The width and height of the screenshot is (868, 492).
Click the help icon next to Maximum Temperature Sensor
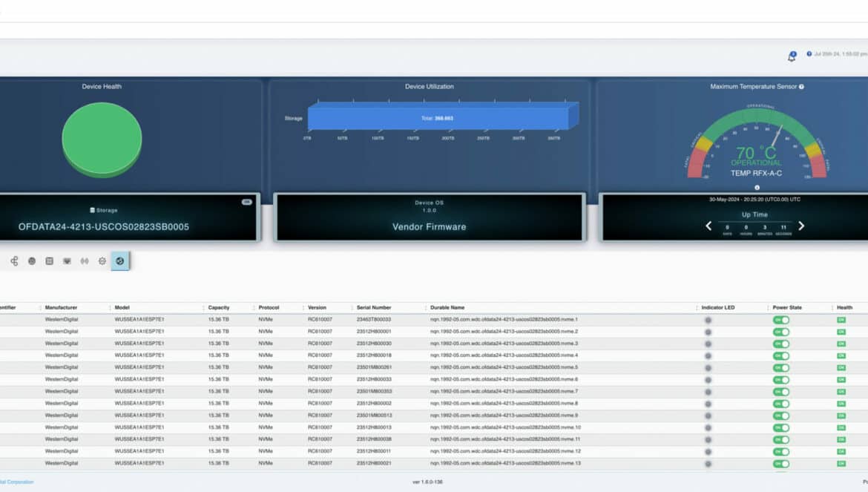point(801,87)
